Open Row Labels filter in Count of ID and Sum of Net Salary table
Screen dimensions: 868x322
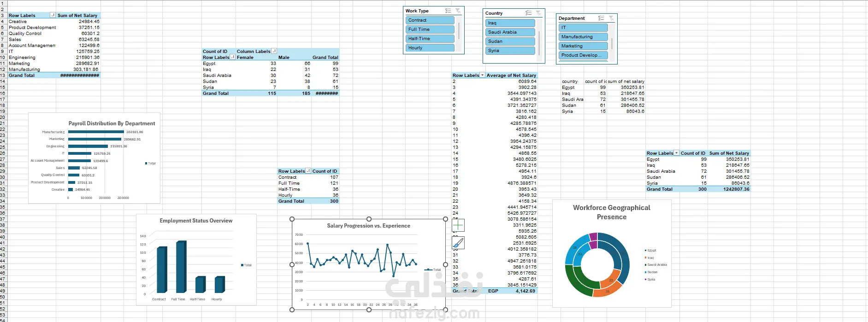677,153
